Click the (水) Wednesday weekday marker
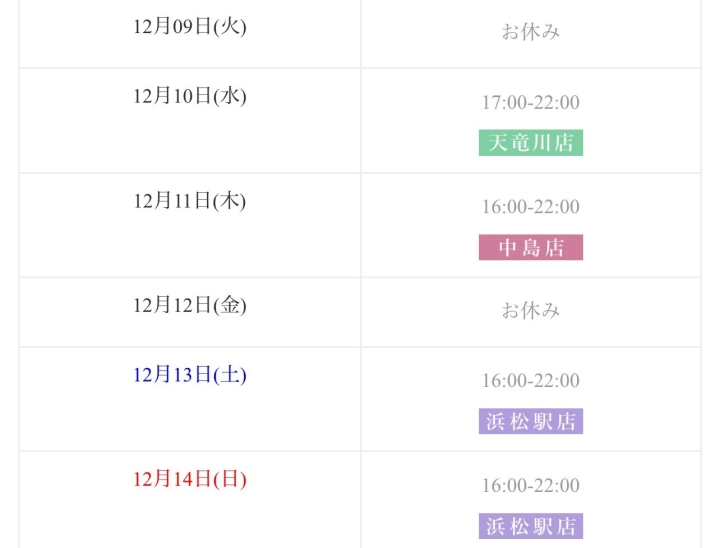 point(229,97)
